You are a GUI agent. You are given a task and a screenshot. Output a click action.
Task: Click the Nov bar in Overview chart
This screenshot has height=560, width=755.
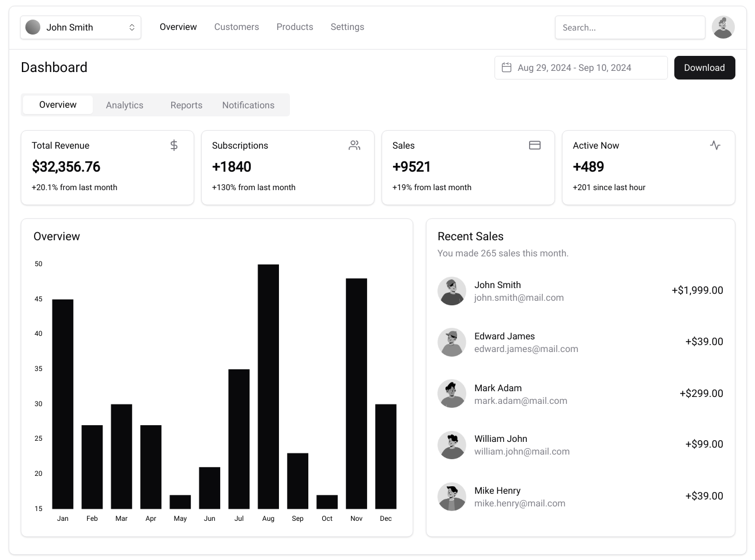(356, 393)
